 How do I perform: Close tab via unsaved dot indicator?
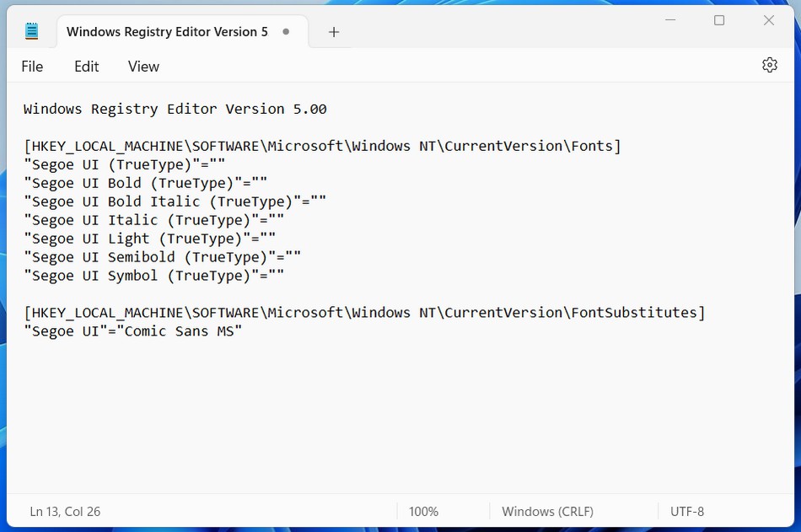[x=286, y=32]
